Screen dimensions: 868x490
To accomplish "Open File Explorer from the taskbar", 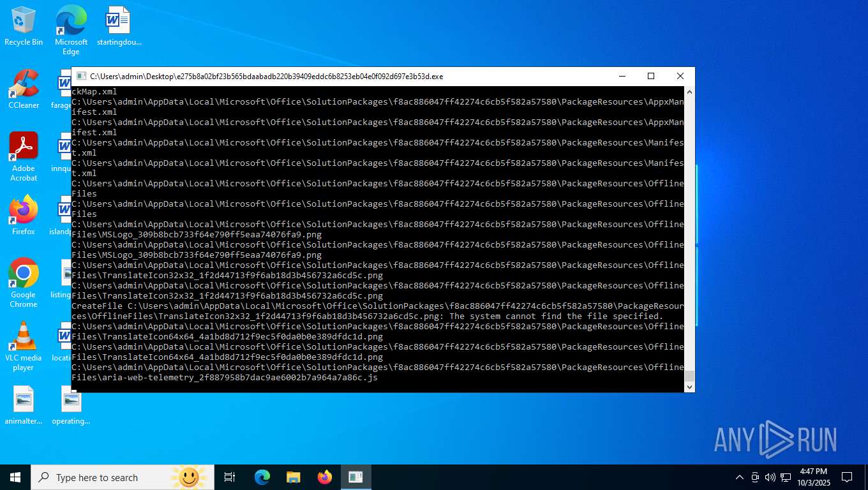I will click(x=294, y=477).
